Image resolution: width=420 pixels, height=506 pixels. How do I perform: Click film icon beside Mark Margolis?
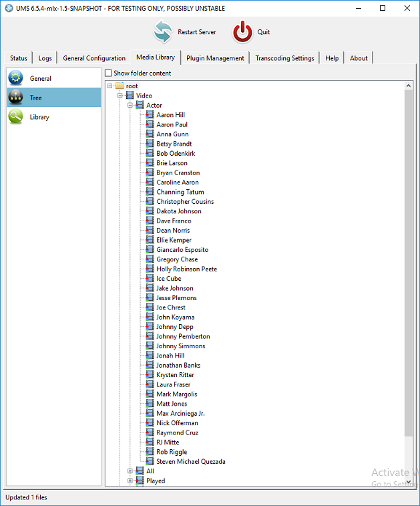[150, 394]
